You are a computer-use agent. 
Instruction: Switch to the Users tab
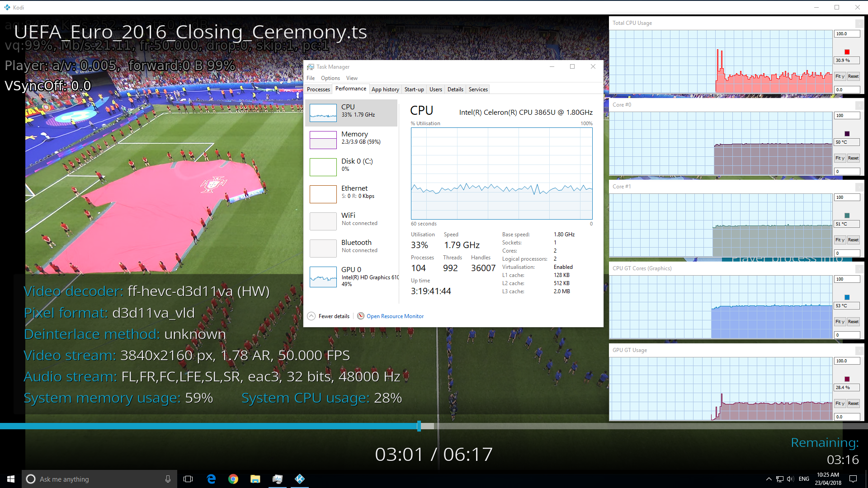[x=436, y=89]
